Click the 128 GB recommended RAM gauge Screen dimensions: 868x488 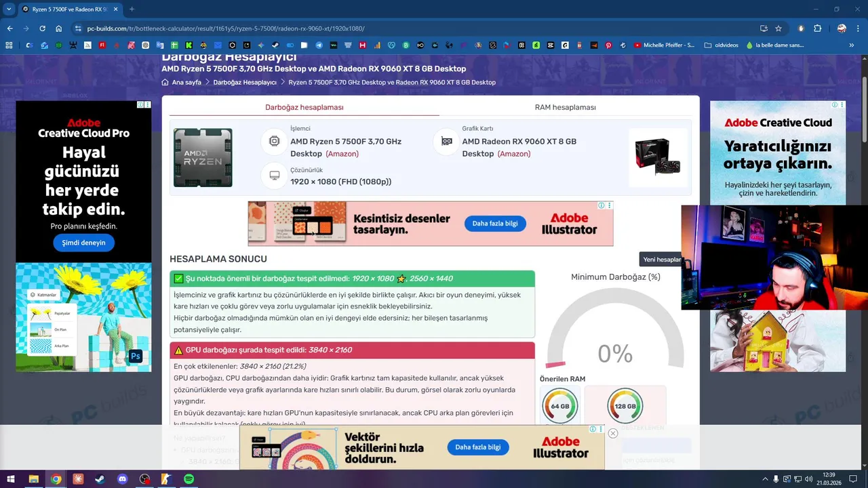[625, 406]
